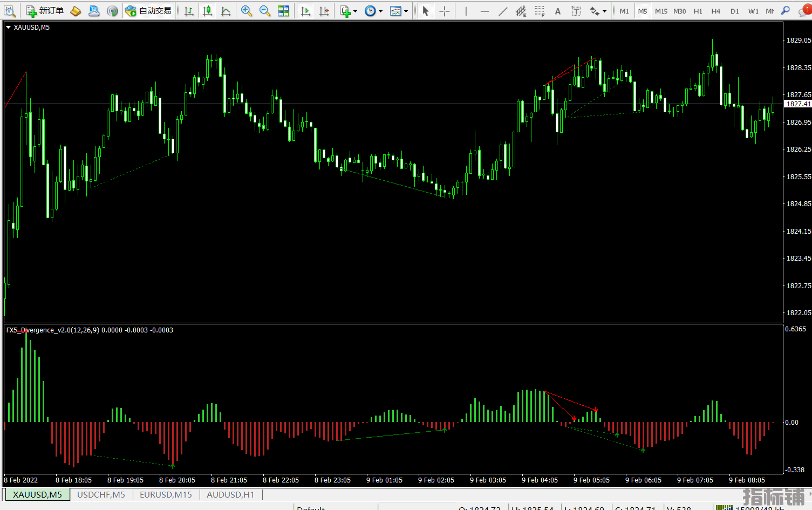Click the 新订单 new order button
812x510 pixels.
click(x=45, y=11)
